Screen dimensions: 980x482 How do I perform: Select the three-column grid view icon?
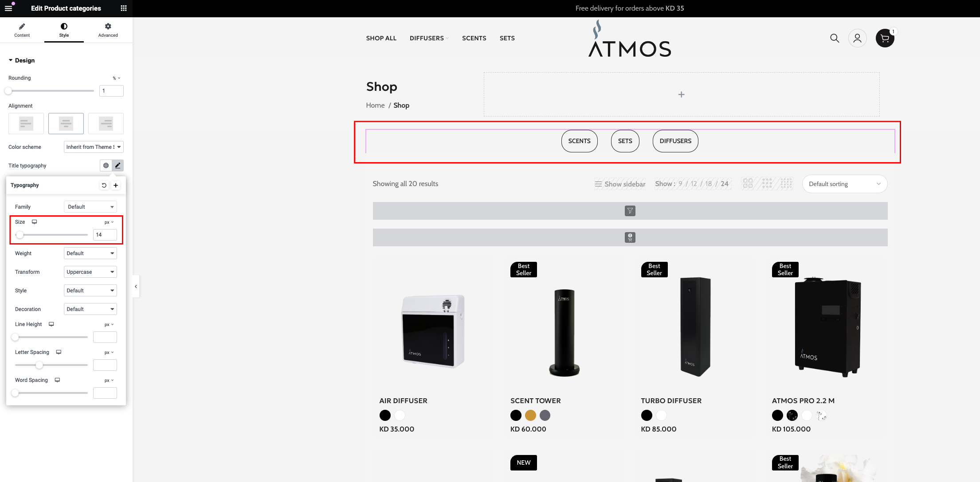pyautogui.click(x=767, y=183)
